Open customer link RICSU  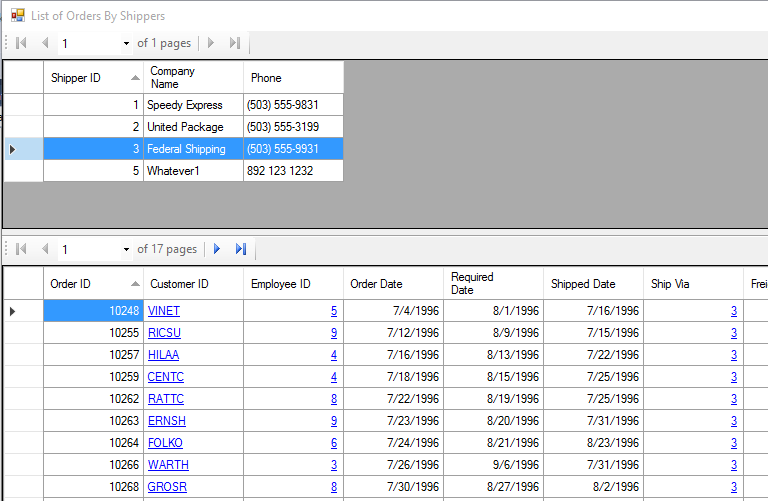pos(164,333)
